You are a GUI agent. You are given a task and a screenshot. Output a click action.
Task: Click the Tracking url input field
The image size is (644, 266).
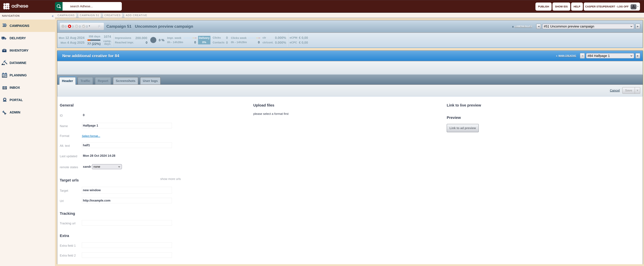pyautogui.click(x=127, y=223)
